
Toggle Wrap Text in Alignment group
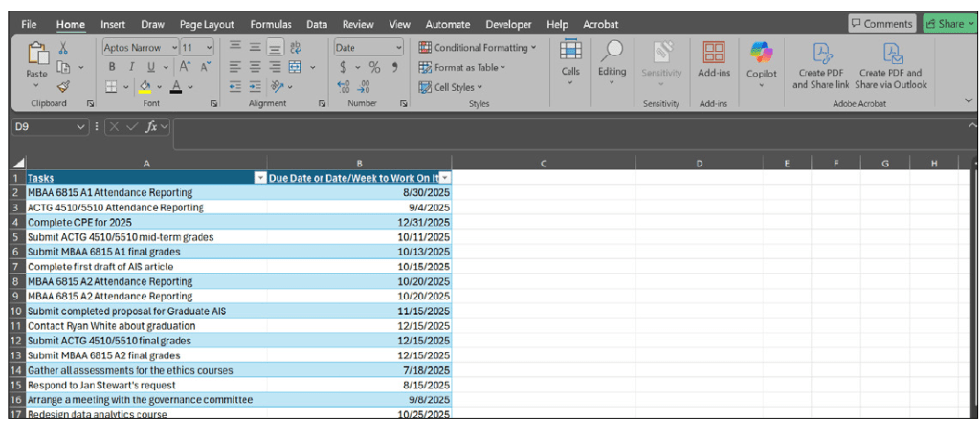coord(296,48)
